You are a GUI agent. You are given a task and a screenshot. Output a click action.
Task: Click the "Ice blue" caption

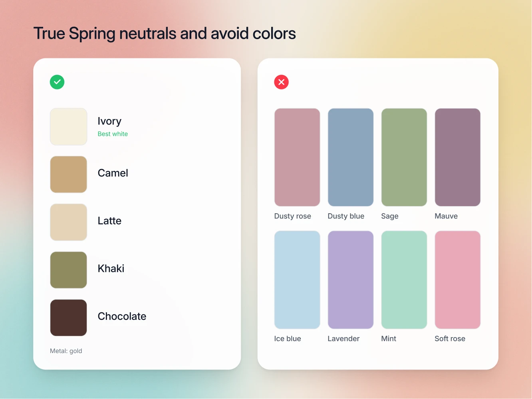point(288,339)
